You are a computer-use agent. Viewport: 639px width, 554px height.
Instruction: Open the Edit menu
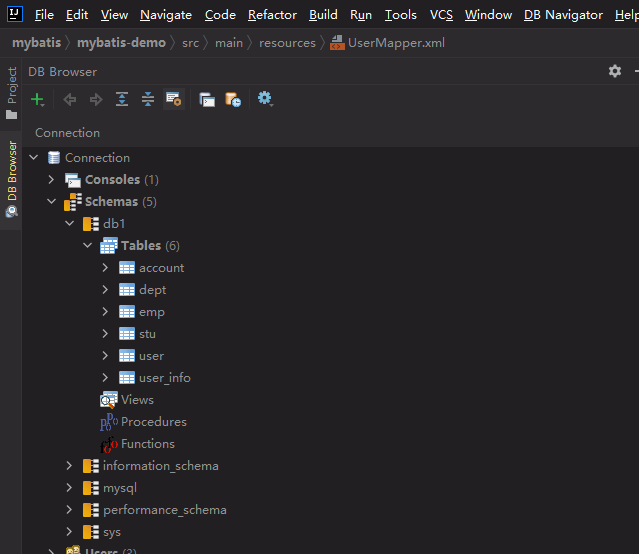(77, 15)
